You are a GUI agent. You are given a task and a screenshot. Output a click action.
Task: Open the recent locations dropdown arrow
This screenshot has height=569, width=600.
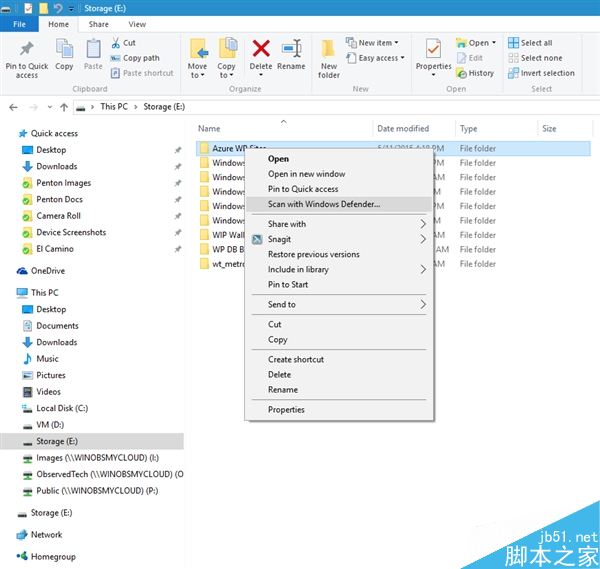50,107
